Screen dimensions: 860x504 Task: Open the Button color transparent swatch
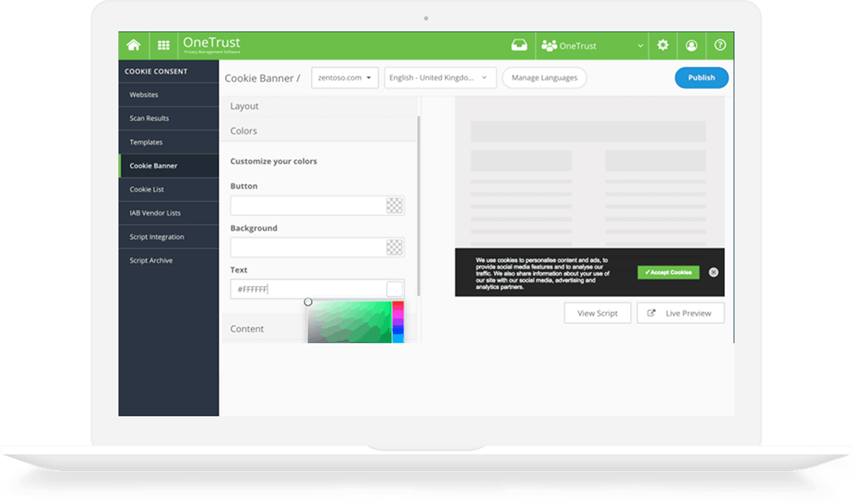(394, 206)
